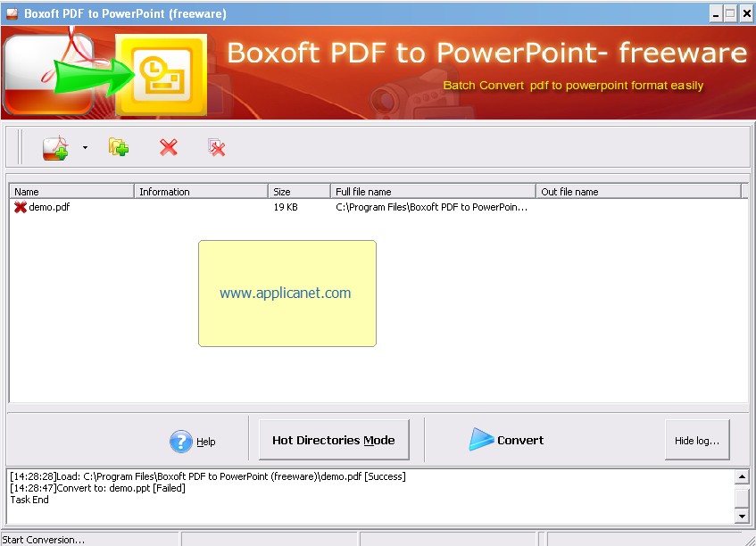Click the log scrollbar down arrow

[x=742, y=517]
